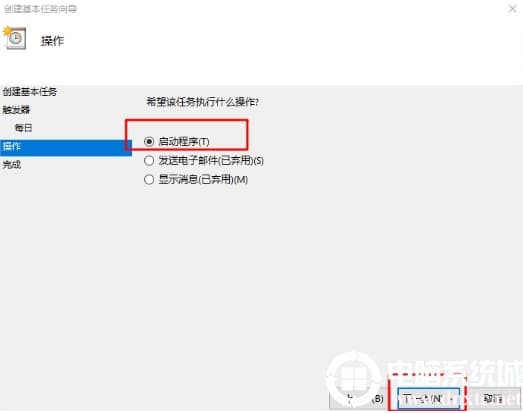Cancel the wizard with 取消 button
Viewport: 523px width, 413px height.
(494, 398)
